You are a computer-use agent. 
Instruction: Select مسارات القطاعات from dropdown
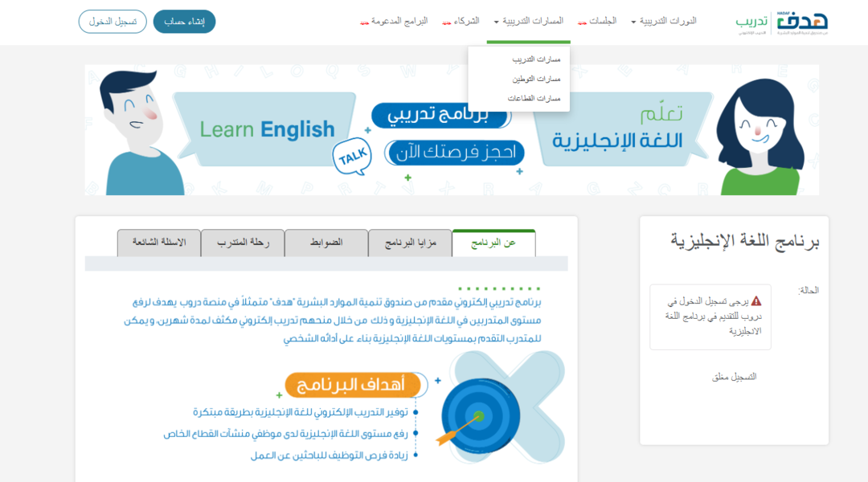click(534, 99)
